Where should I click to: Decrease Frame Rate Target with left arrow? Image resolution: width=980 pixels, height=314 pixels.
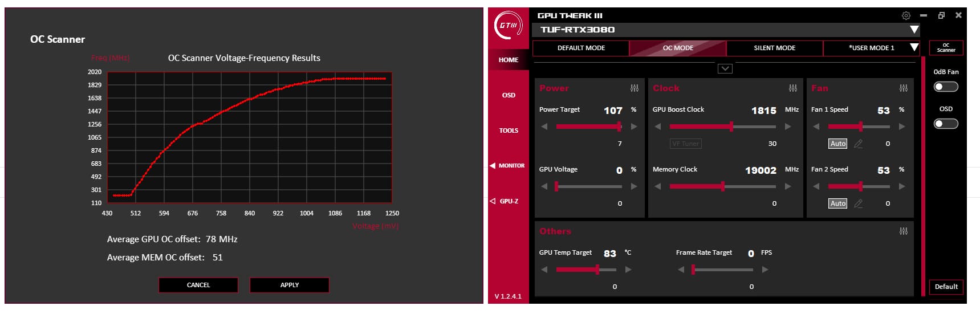[681, 270]
